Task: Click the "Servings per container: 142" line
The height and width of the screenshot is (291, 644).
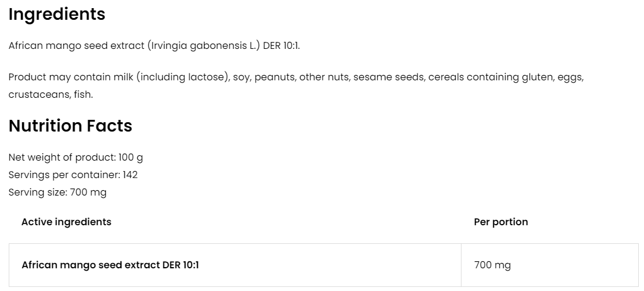Action: (73, 175)
